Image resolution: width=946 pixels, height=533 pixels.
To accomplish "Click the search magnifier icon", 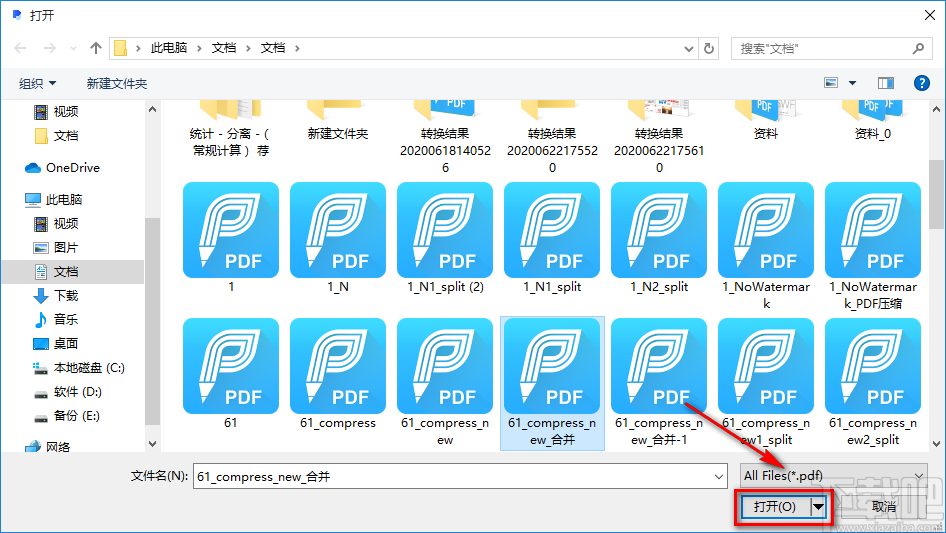I will pyautogui.click(x=918, y=48).
